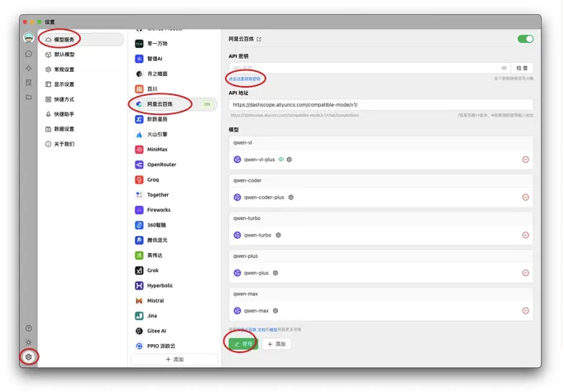This screenshot has height=392, width=564.
Task: Remove the qwen-max model
Action: [x=525, y=310]
